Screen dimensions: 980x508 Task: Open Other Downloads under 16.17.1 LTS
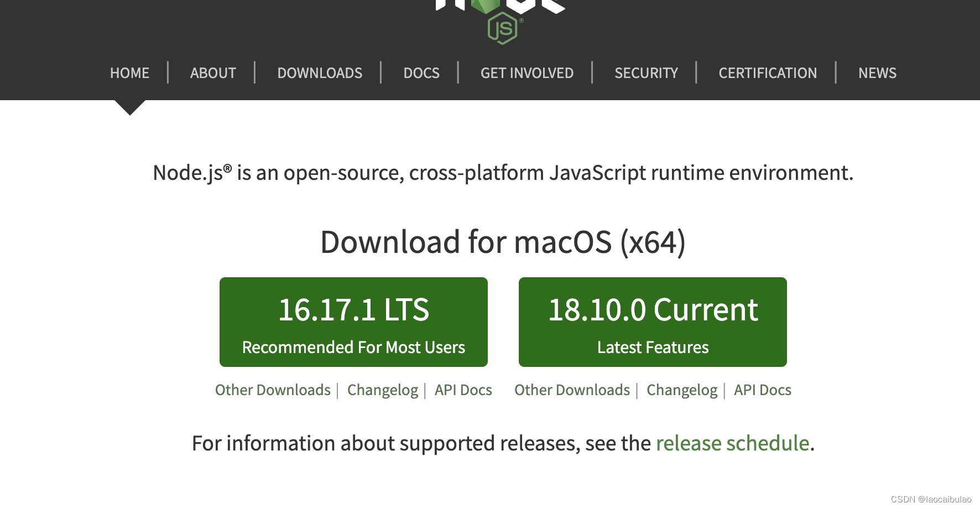tap(273, 390)
